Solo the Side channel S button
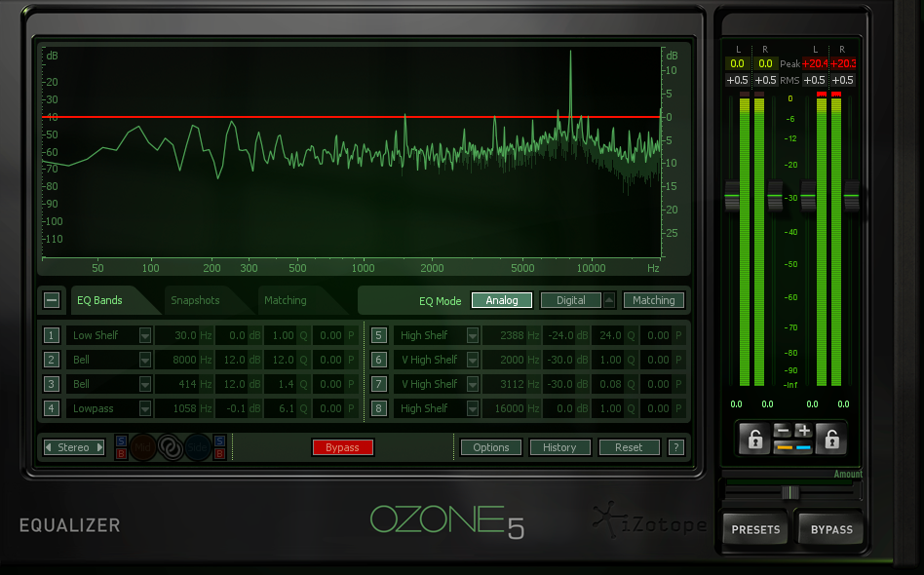The height and width of the screenshot is (575, 924). 220,441
